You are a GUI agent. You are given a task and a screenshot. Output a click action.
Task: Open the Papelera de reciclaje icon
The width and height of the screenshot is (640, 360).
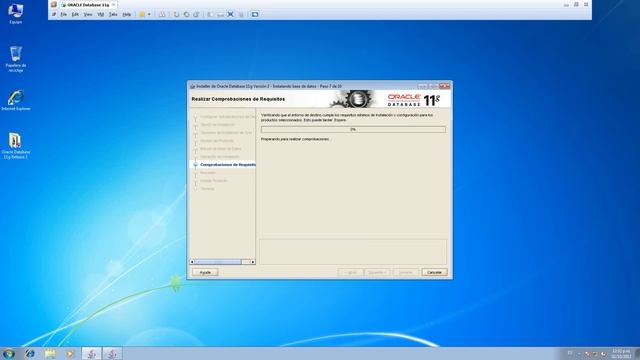tap(16, 59)
